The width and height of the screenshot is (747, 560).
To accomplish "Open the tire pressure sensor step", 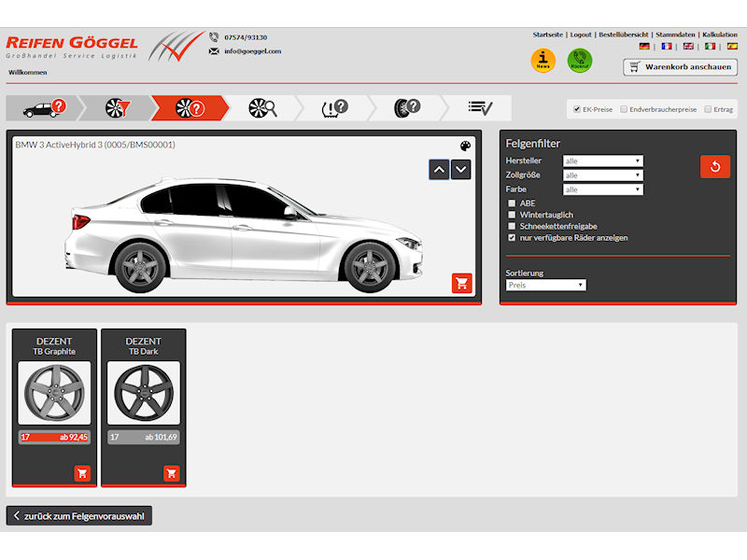I will pos(335,108).
